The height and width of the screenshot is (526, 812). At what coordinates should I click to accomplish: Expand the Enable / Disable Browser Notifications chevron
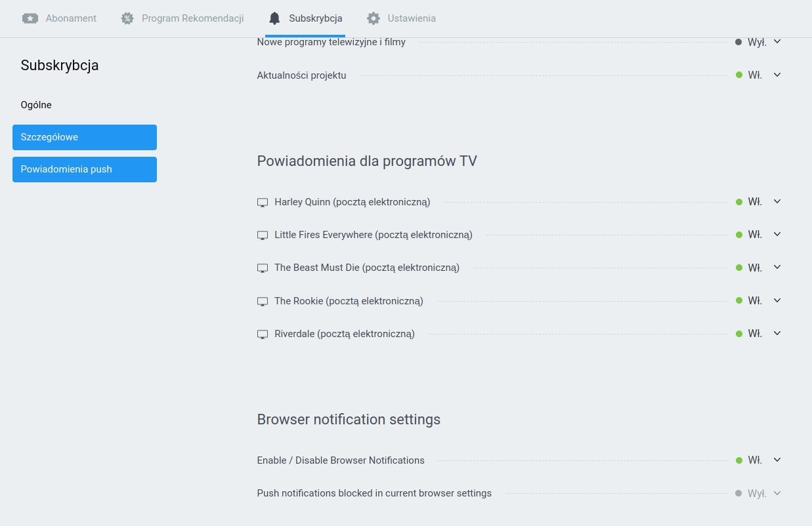coord(777,460)
